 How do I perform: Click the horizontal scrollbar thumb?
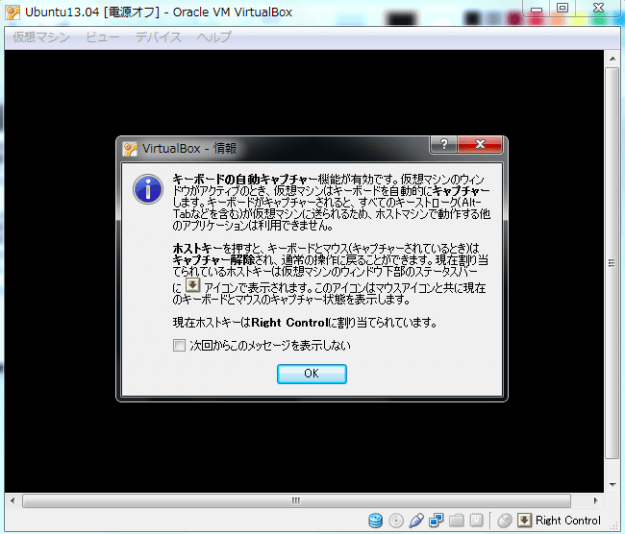pos(296,500)
